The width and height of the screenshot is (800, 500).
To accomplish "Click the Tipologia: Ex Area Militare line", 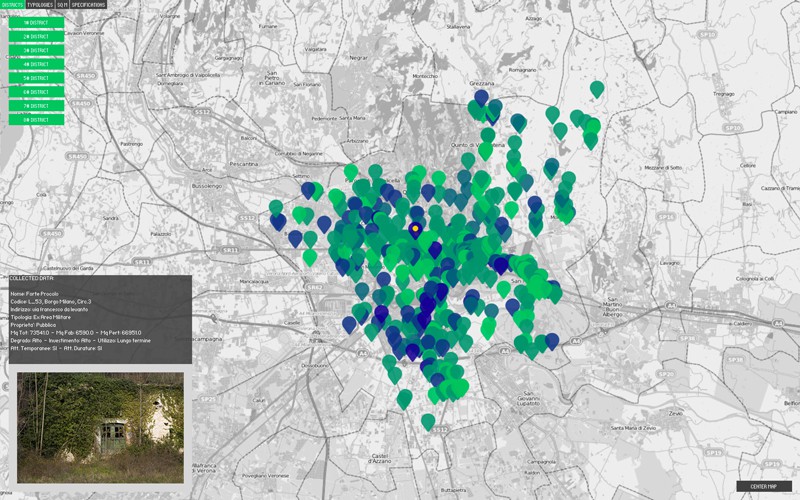I will click(40, 317).
